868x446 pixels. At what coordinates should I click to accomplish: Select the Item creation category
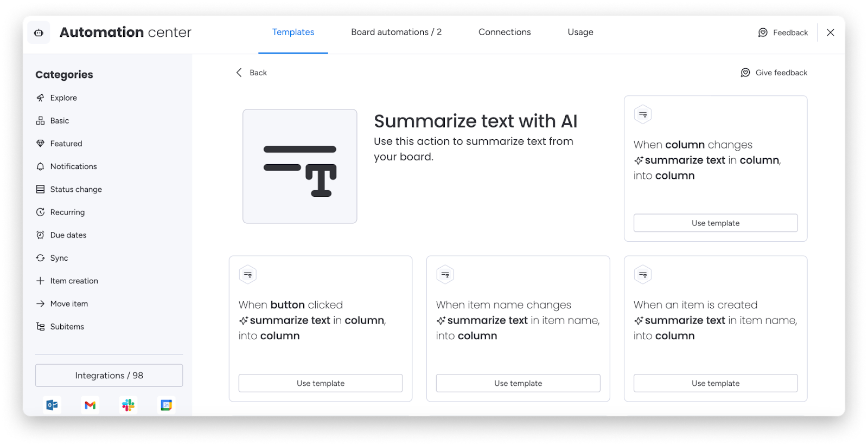click(67, 281)
